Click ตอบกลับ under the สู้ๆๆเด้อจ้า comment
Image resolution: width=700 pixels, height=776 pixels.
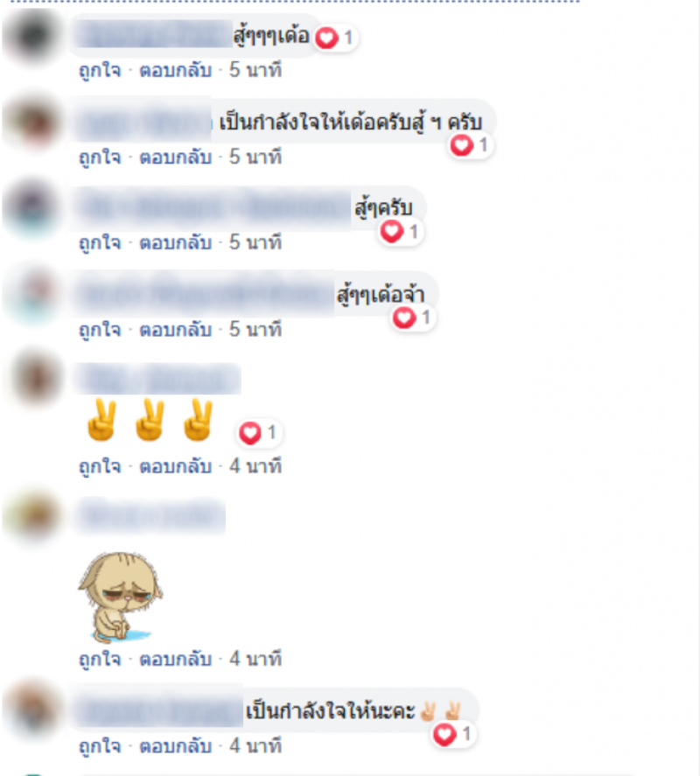[x=176, y=330]
